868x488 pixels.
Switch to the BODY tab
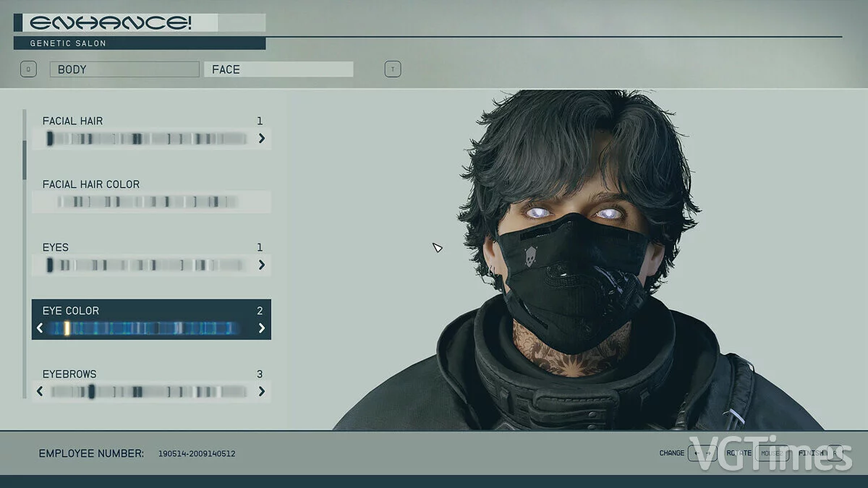click(x=124, y=69)
